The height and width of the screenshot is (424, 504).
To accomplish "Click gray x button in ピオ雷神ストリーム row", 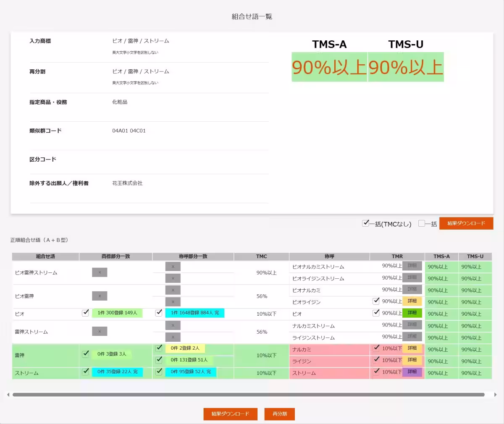I will click(x=100, y=272).
